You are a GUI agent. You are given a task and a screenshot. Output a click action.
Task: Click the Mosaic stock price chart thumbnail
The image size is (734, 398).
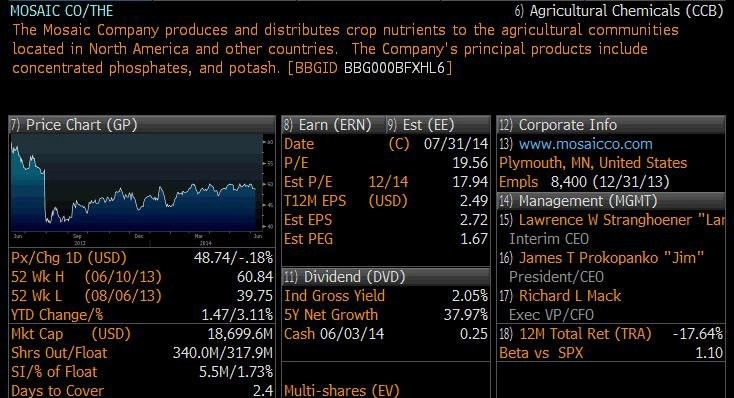click(x=142, y=191)
